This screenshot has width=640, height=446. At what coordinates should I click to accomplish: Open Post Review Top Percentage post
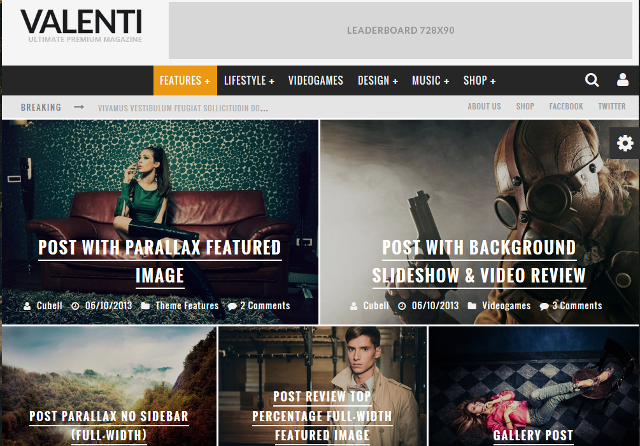[322, 416]
